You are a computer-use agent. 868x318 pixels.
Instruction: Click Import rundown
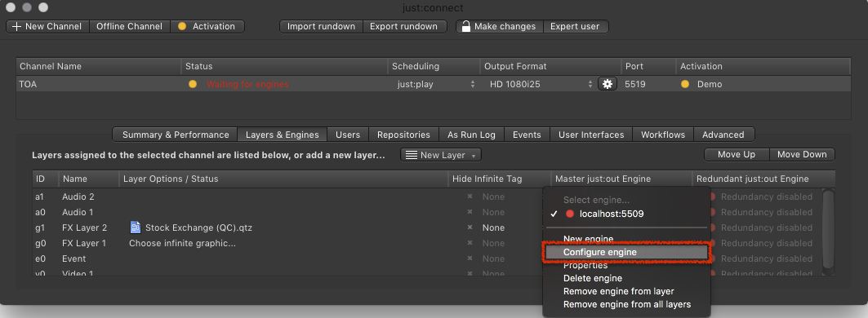point(321,26)
